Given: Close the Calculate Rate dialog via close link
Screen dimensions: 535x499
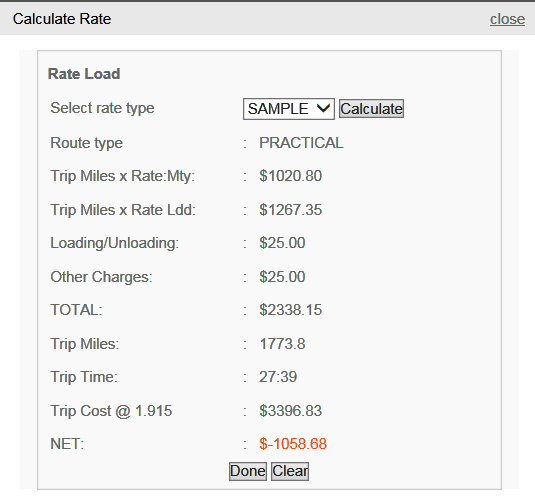Looking at the screenshot, I should (x=507, y=19).
